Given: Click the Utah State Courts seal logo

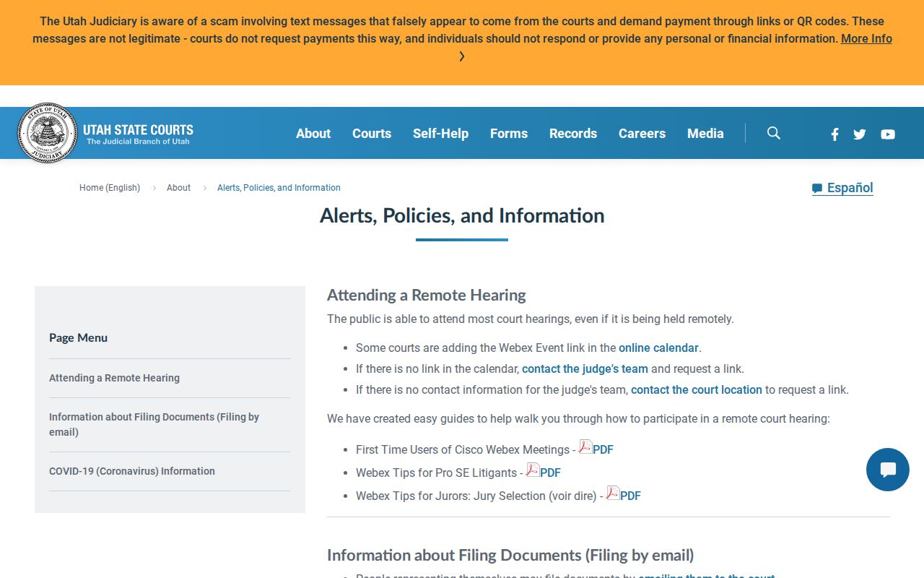Looking at the screenshot, I should (x=47, y=133).
